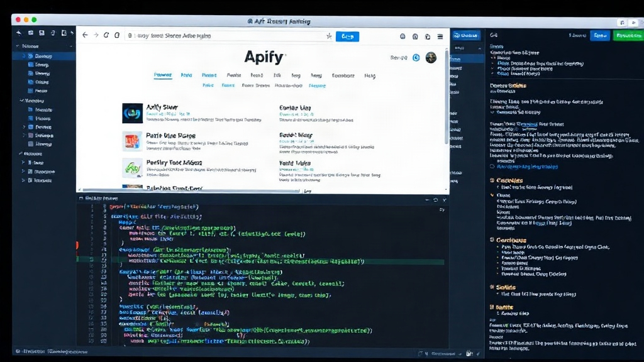Click the green button atop the right panel
The width and height of the screenshot is (644, 362).
(x=628, y=35)
